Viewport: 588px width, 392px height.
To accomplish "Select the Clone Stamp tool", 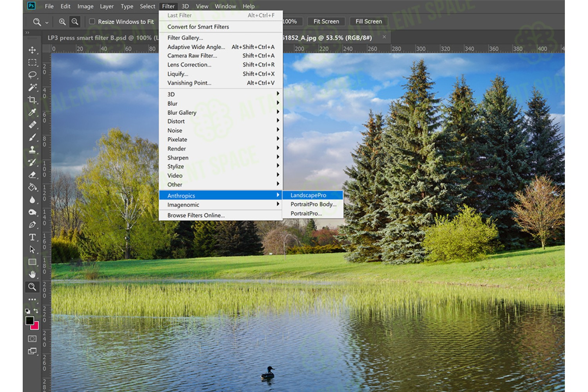I will click(33, 150).
